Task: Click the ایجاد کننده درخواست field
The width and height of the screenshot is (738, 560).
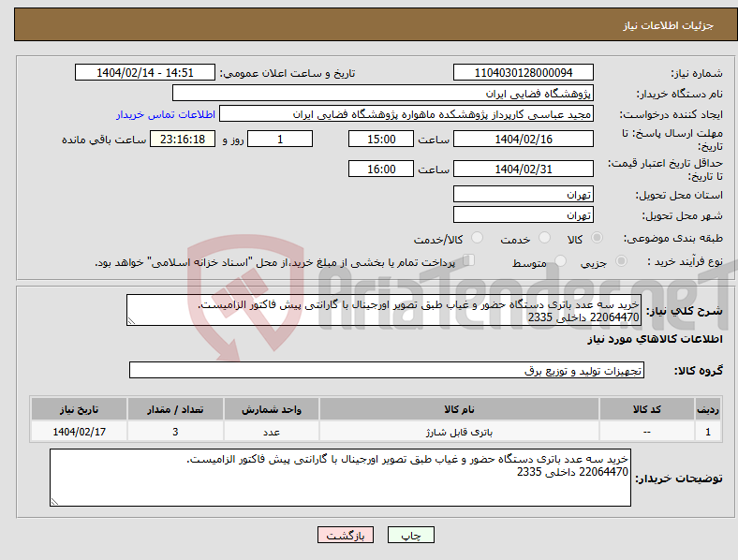Action: [x=406, y=114]
